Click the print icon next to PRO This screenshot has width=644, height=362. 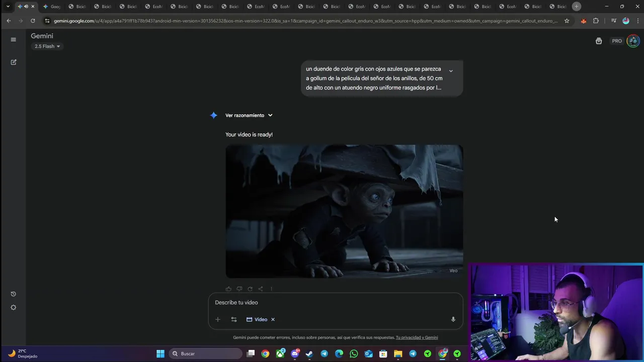599,41
